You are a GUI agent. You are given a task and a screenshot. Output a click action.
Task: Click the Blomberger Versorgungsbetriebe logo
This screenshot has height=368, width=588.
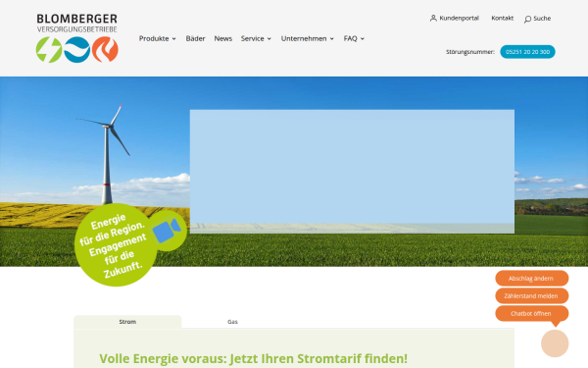[x=76, y=38]
